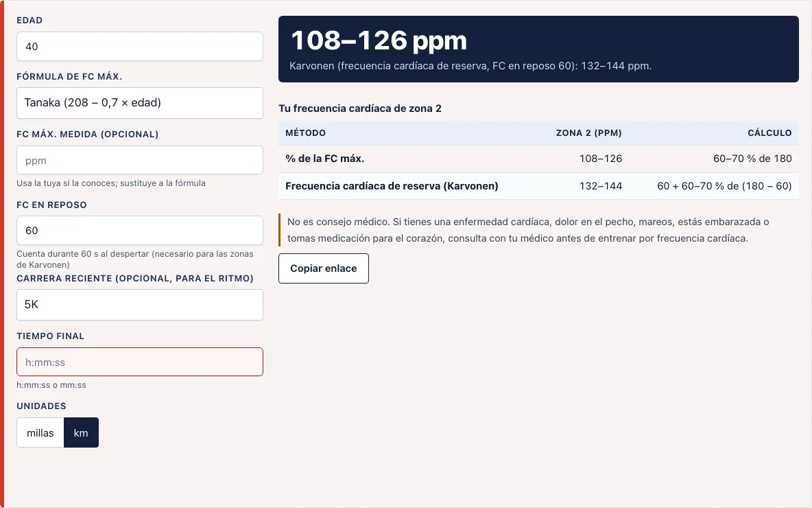Click the 'No es consejo médico' disclaimer text
This screenshot has height=508, width=812.
point(528,230)
